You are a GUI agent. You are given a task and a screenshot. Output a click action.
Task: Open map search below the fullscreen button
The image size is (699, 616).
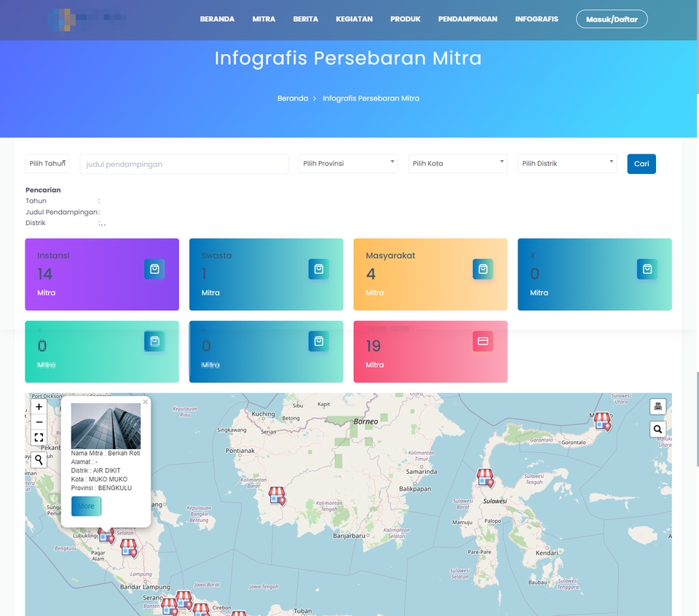coord(39,459)
